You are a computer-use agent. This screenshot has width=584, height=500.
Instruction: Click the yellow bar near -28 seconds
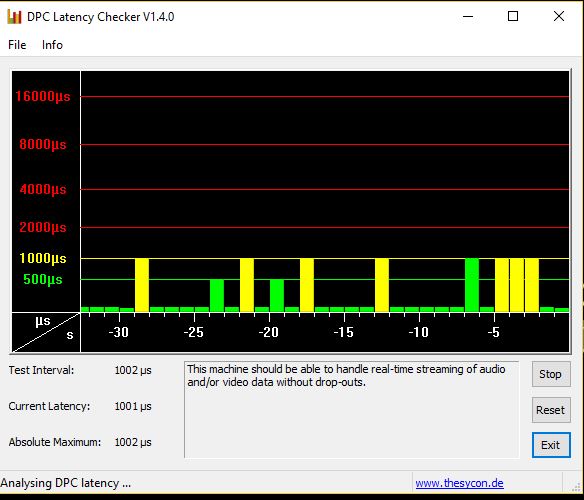click(142, 285)
